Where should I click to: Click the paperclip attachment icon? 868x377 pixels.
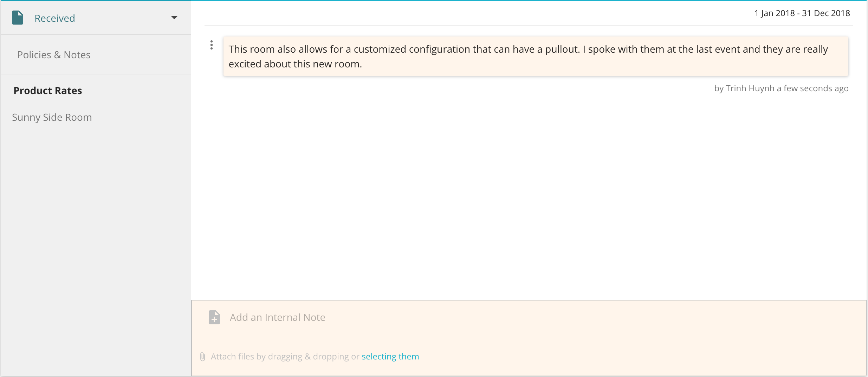tap(202, 357)
